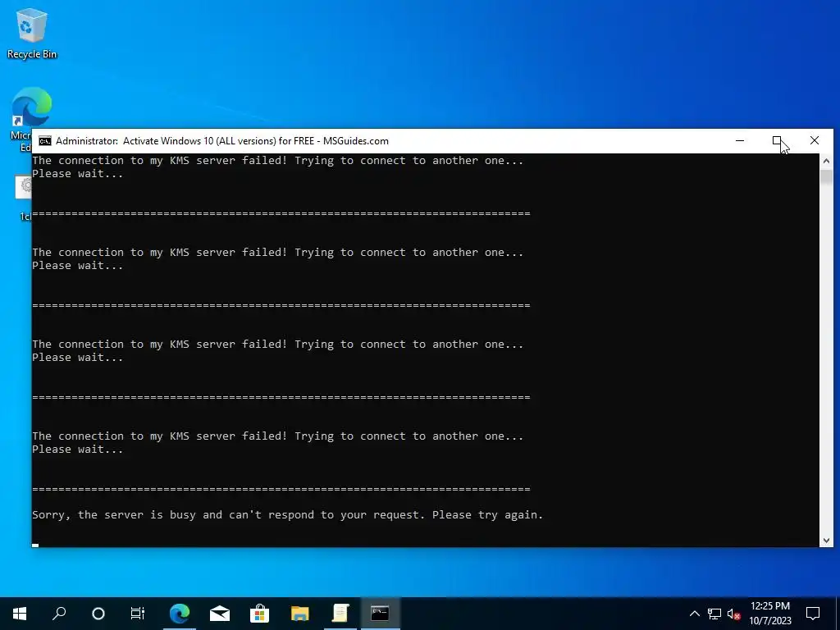Select Command Prompt taskbar button
This screenshot has height=630, width=840.
coord(380,613)
